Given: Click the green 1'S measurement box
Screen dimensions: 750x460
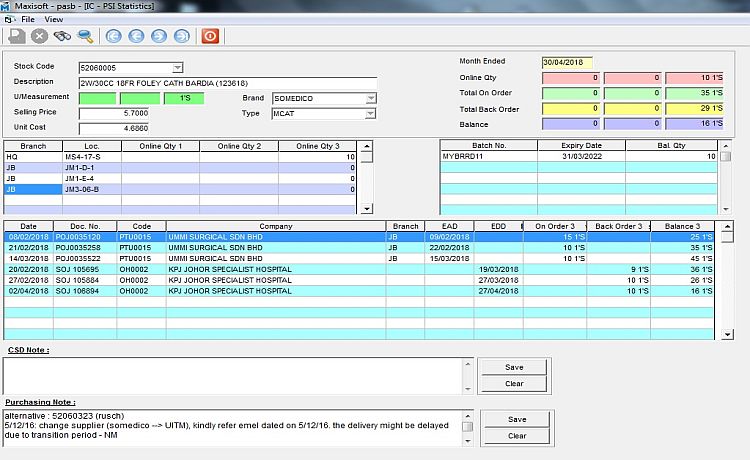Looking at the screenshot, I should pyautogui.click(x=183, y=98).
